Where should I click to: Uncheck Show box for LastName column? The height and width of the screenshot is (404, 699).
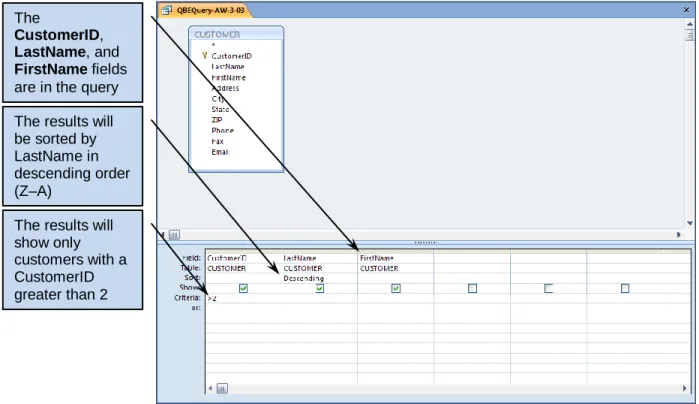click(320, 289)
